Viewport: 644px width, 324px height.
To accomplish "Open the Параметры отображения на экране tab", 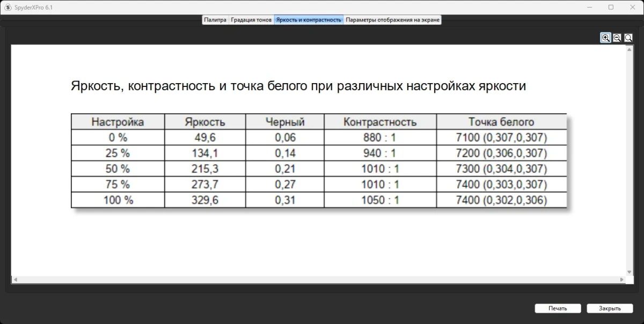I will point(392,19).
